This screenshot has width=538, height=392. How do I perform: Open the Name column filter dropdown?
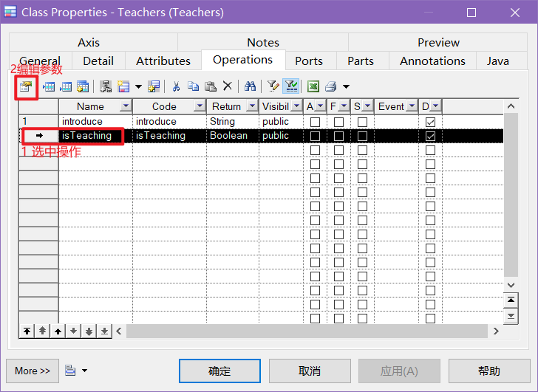124,106
